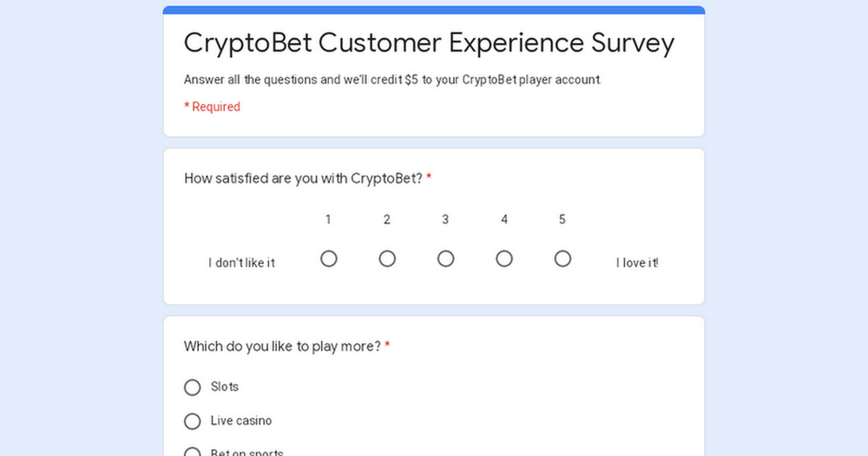Image resolution: width=868 pixels, height=456 pixels.
Task: Select the Slots radio option
Action: pos(192,387)
